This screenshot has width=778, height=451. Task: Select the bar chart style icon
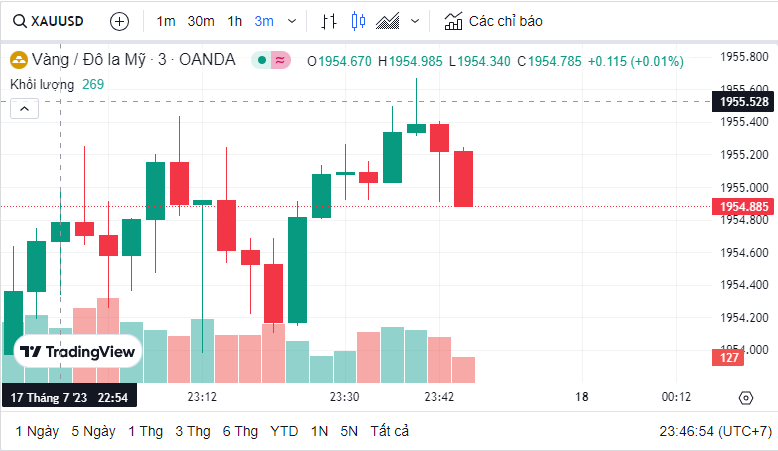coord(329,20)
